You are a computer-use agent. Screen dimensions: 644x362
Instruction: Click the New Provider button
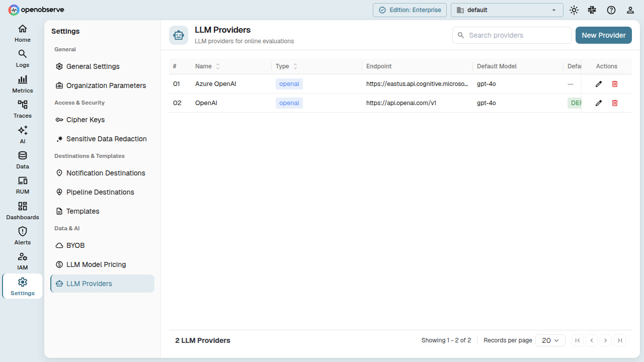coord(604,35)
